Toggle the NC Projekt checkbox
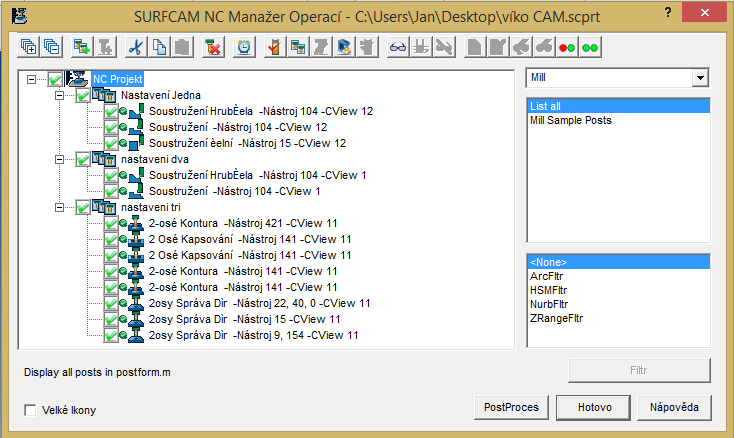The height and width of the screenshot is (438, 734). click(55, 80)
